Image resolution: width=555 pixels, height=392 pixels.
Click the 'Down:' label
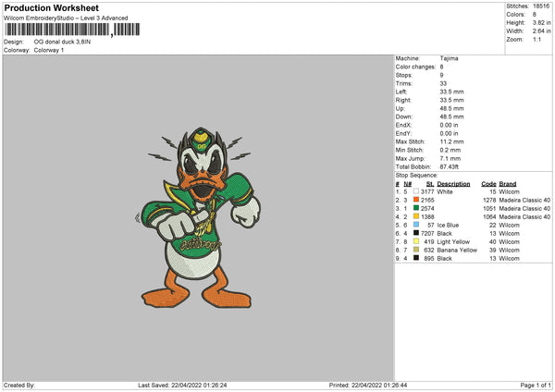pyautogui.click(x=404, y=116)
